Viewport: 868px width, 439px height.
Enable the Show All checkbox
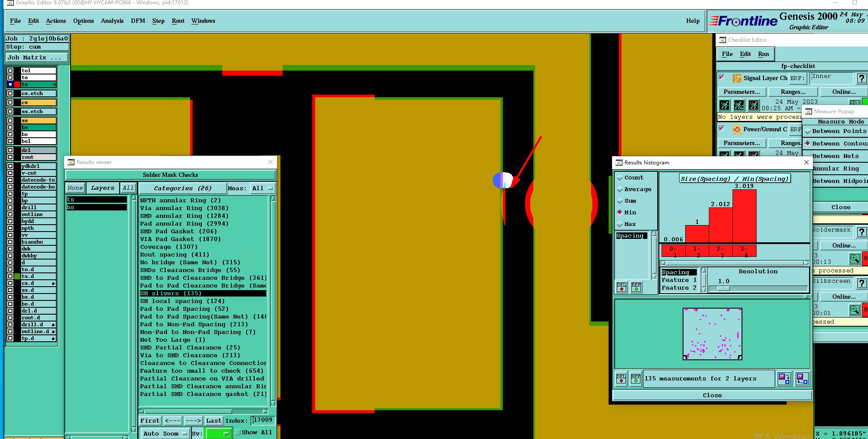[238, 432]
